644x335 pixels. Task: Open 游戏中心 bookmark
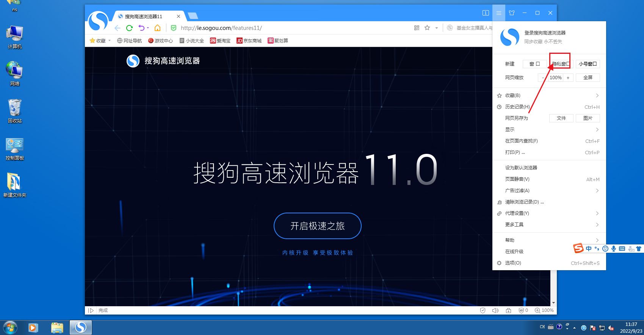pos(160,41)
